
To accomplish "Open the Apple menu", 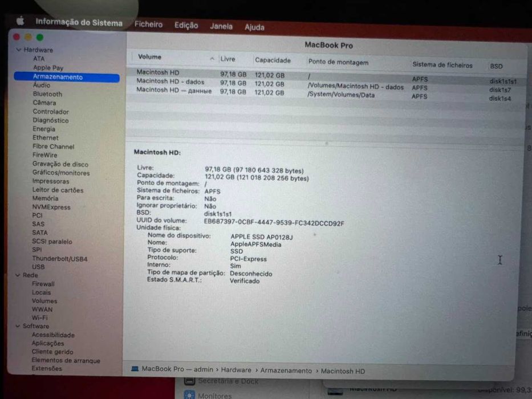I will 21,22.
